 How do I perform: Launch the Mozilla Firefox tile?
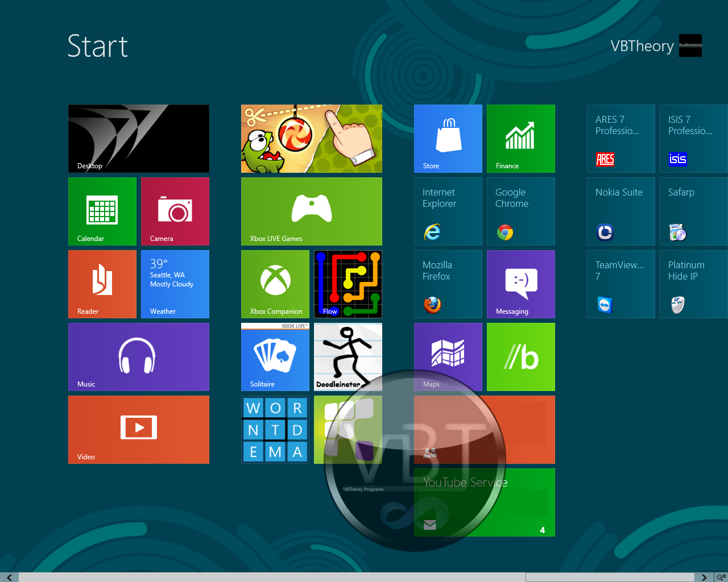coord(448,284)
